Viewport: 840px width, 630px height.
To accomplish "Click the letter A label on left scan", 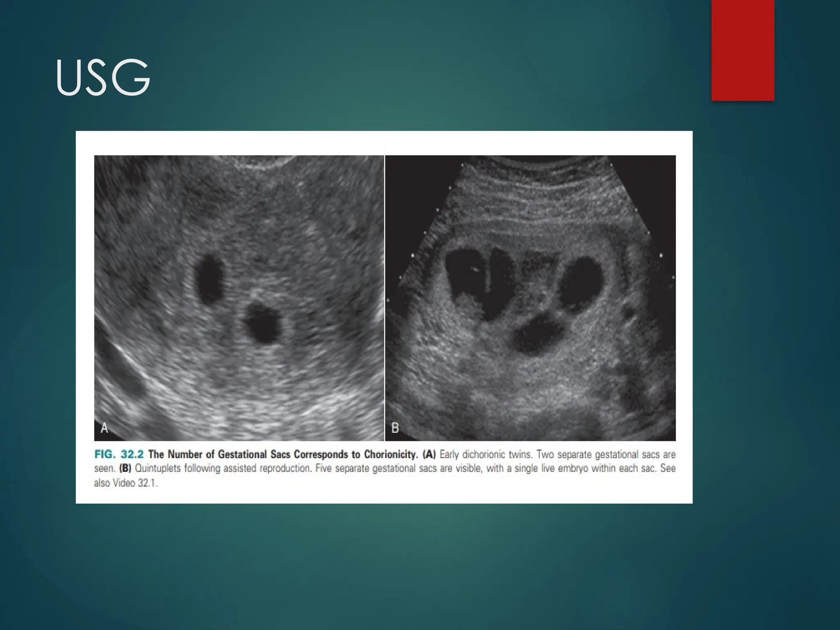I will point(105,428).
